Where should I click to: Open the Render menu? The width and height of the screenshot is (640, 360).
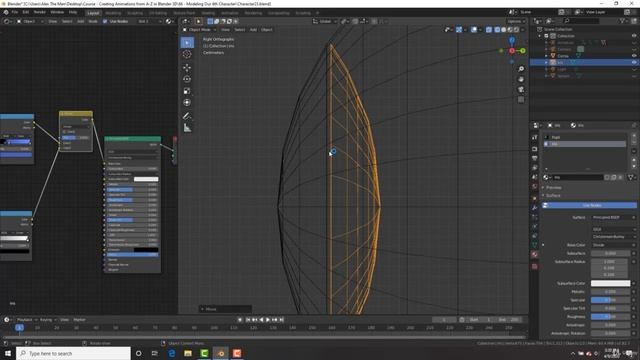(x=40, y=12)
